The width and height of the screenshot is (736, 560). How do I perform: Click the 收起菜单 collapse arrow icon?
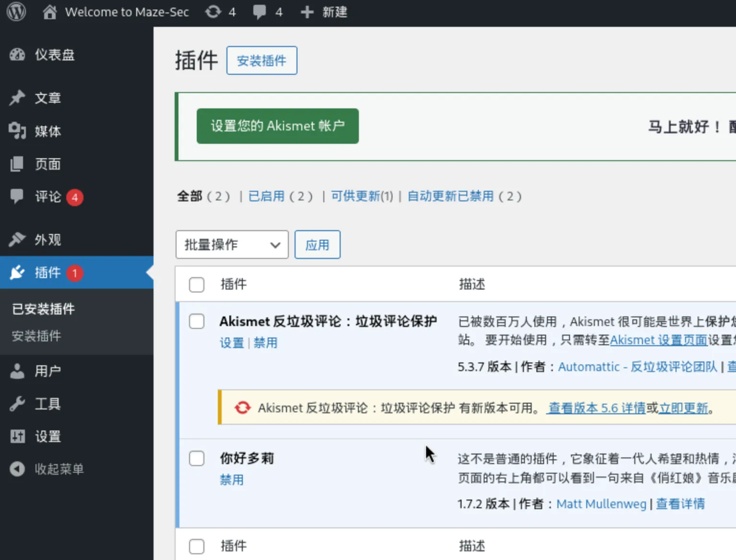click(x=17, y=469)
